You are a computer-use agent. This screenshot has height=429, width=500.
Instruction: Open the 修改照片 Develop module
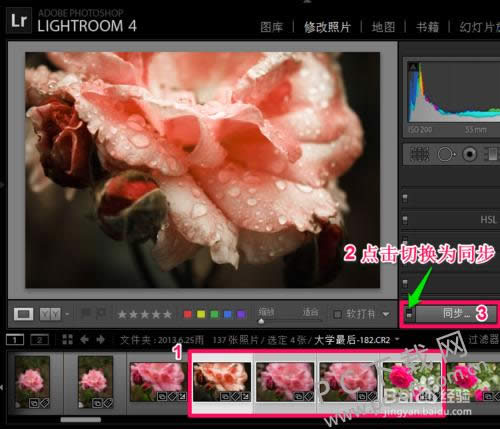[327, 27]
